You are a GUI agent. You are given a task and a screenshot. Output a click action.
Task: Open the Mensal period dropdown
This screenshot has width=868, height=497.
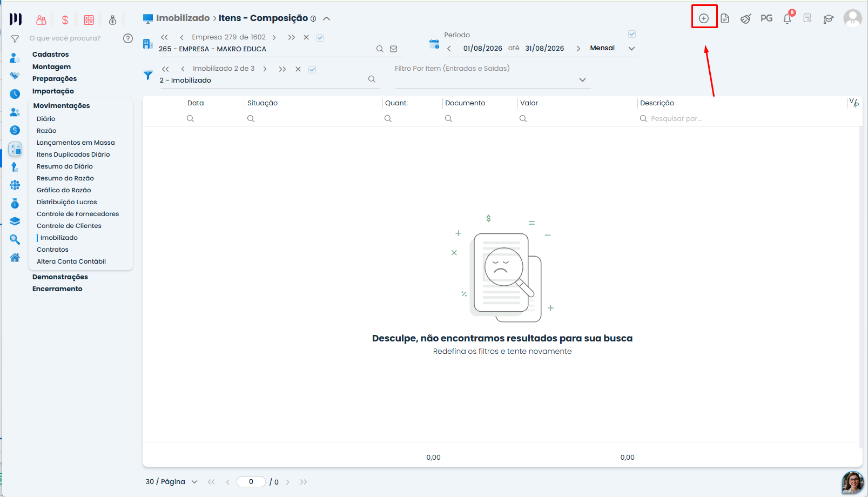pos(612,48)
